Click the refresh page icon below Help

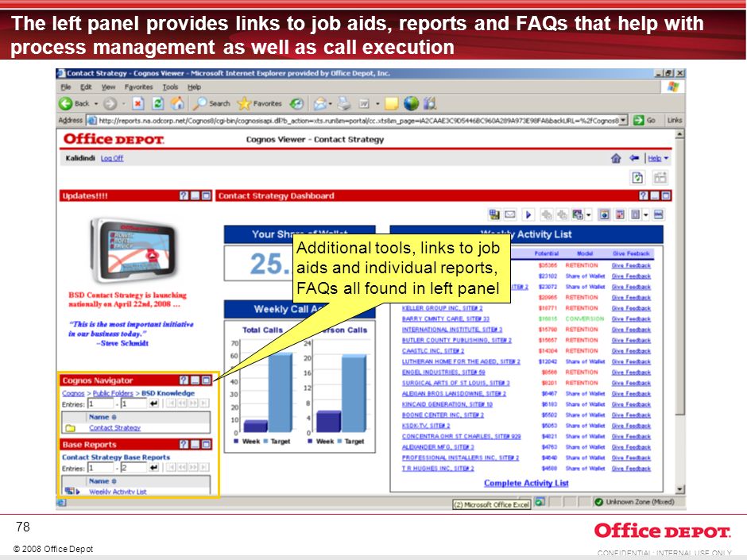point(637,178)
